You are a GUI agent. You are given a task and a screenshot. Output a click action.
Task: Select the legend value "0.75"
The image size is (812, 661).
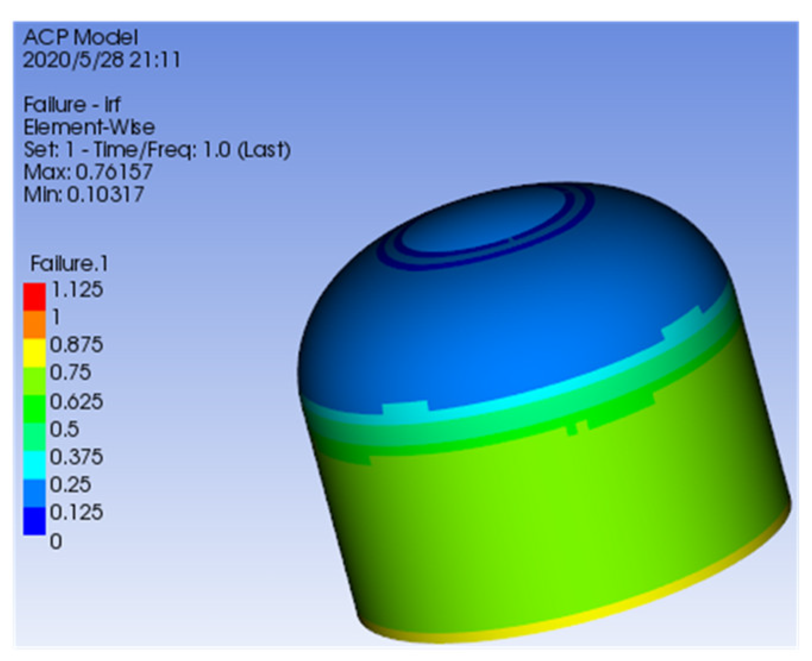(70, 373)
